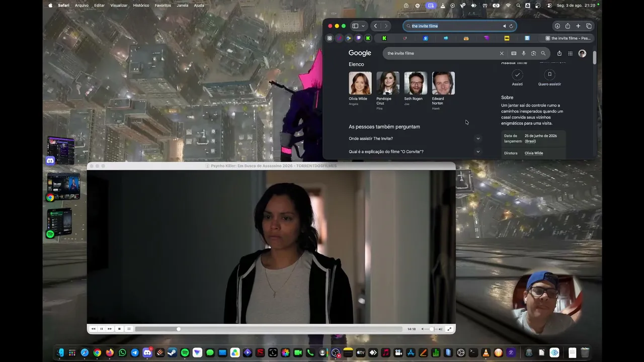Fast-forward the video in the player

point(110,329)
